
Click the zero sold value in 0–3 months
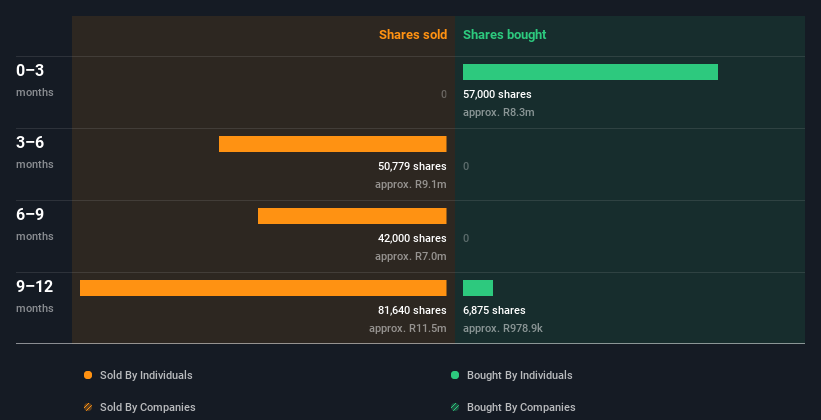444,94
